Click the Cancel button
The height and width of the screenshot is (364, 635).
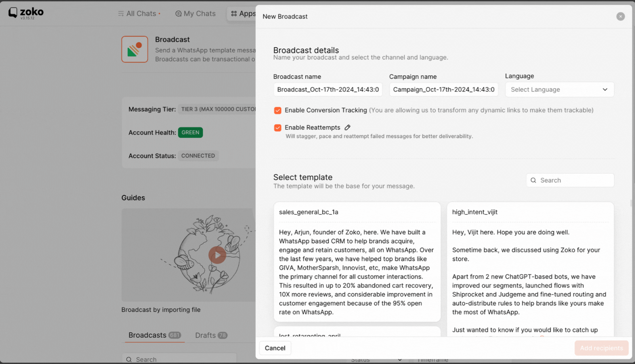275,348
